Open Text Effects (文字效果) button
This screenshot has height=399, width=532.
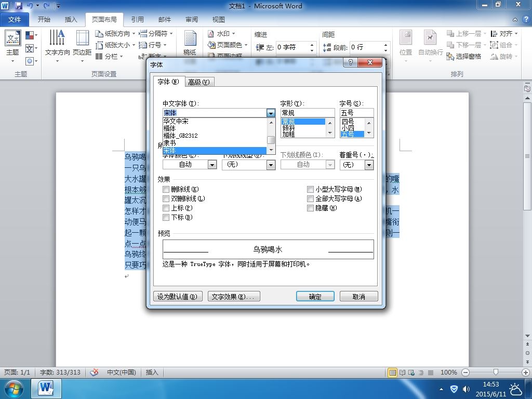click(x=234, y=297)
